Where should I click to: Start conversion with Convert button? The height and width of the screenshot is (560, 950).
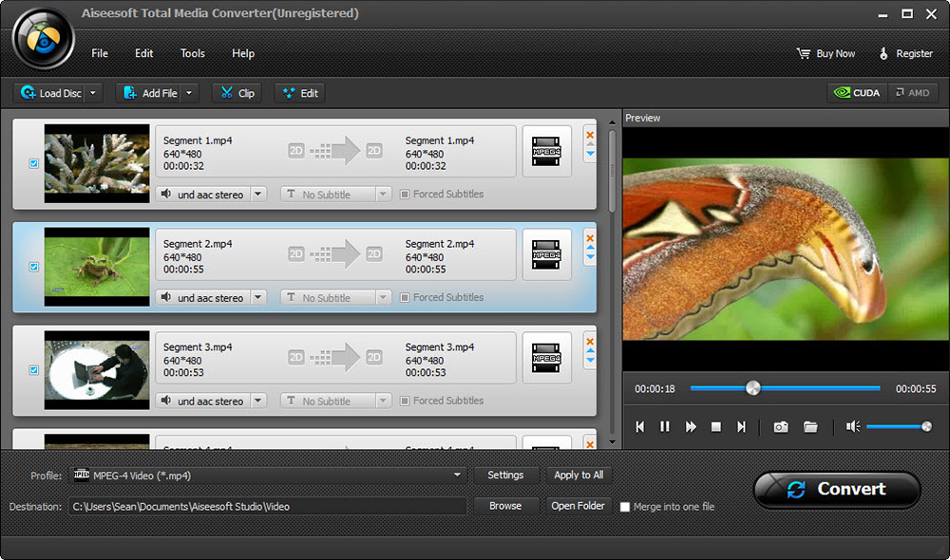click(837, 489)
